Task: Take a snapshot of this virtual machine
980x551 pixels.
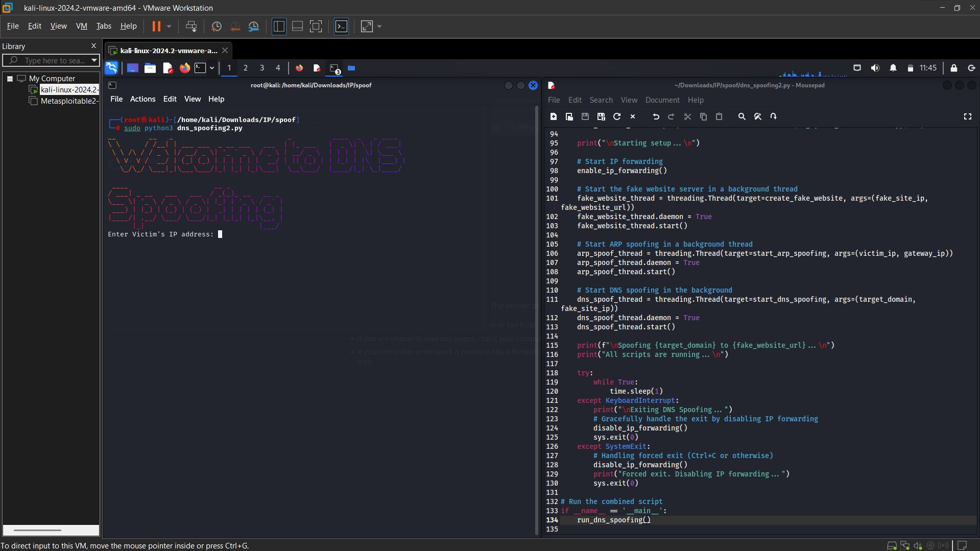Action: click(x=217, y=27)
